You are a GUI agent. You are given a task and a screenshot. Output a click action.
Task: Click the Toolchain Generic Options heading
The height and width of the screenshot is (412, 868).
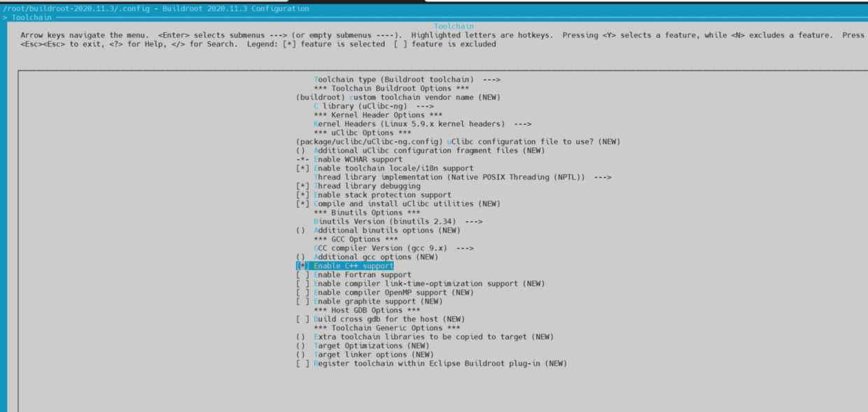(387, 328)
